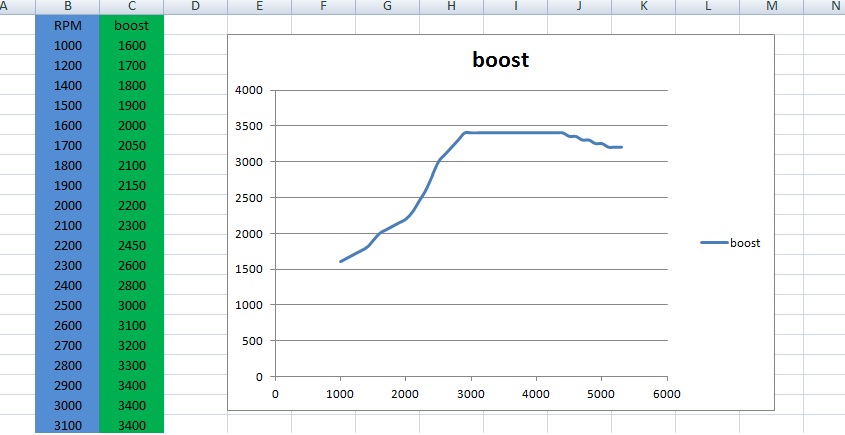Select RPM cell 2700
The width and height of the screenshot is (845, 435).
[67, 345]
